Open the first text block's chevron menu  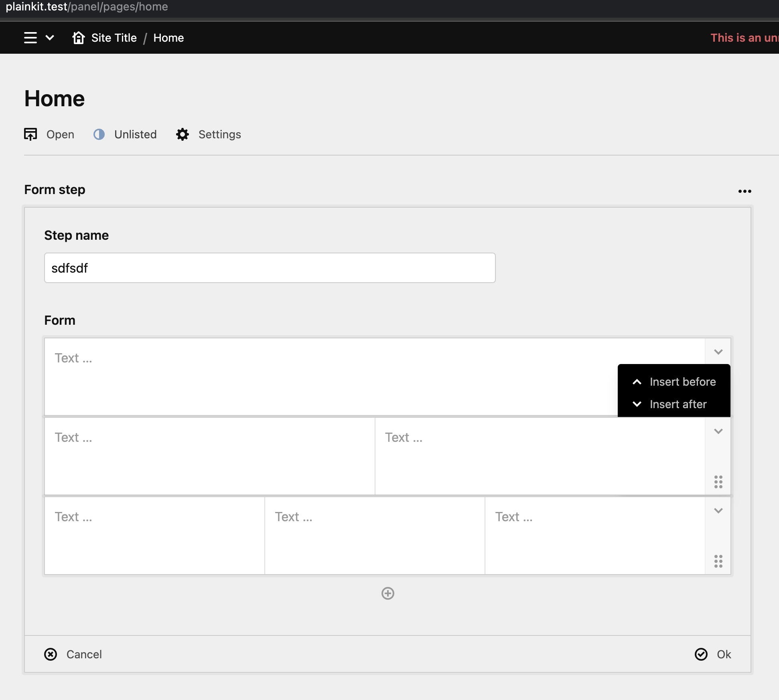pyautogui.click(x=718, y=352)
